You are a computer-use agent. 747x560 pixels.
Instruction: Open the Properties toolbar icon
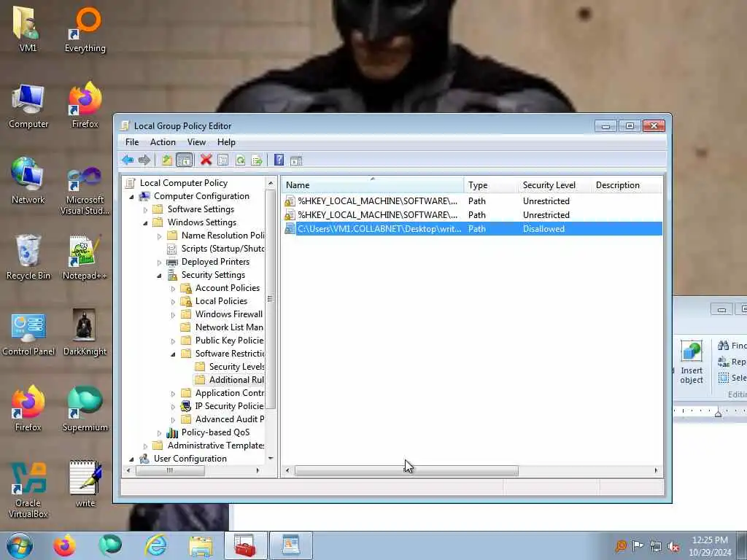pyautogui.click(x=222, y=160)
